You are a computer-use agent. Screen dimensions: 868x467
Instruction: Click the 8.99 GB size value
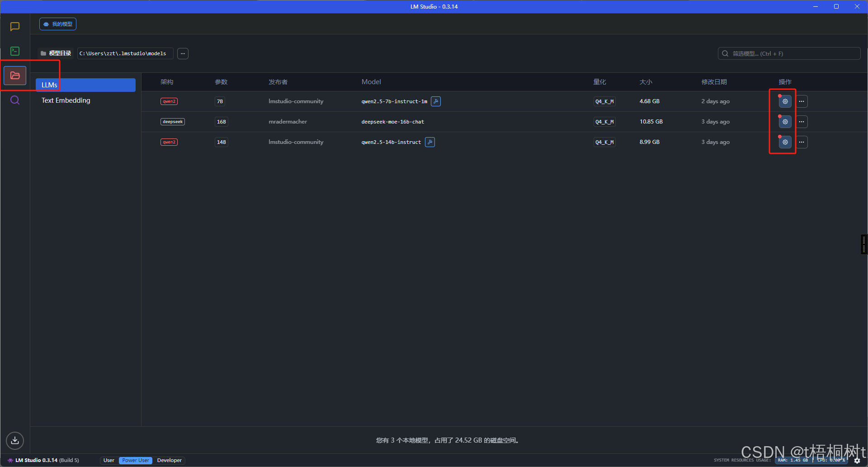(650, 142)
